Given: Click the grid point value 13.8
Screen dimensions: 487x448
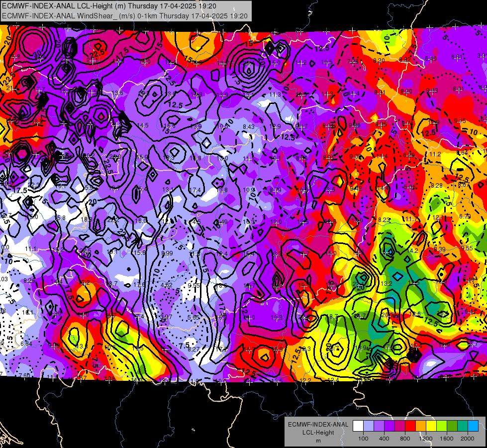Looking at the screenshot, I should 222,190.
